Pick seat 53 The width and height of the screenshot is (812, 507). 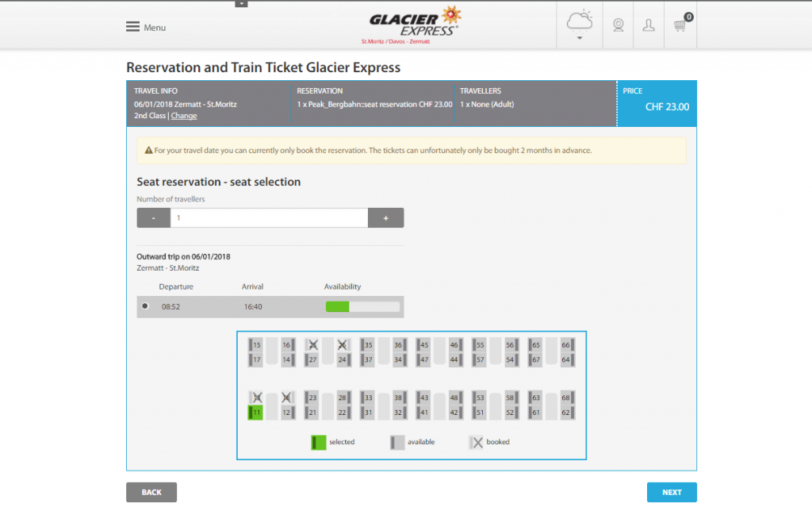(479, 398)
